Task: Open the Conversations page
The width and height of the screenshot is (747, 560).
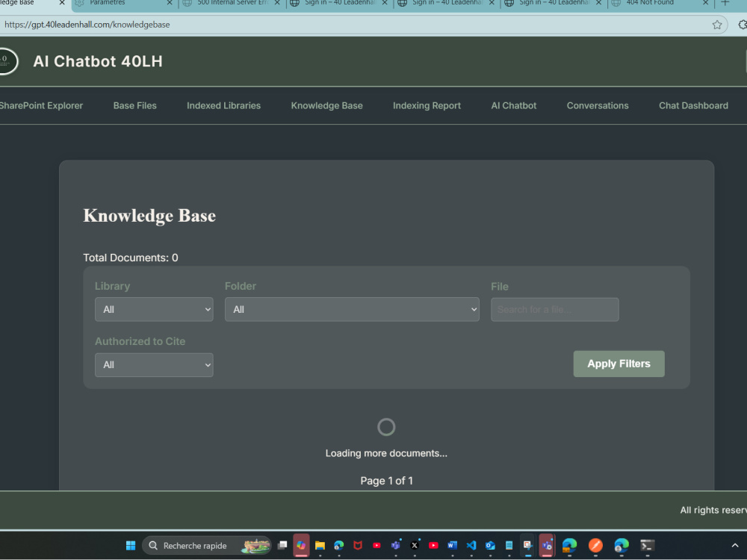Action: point(598,106)
